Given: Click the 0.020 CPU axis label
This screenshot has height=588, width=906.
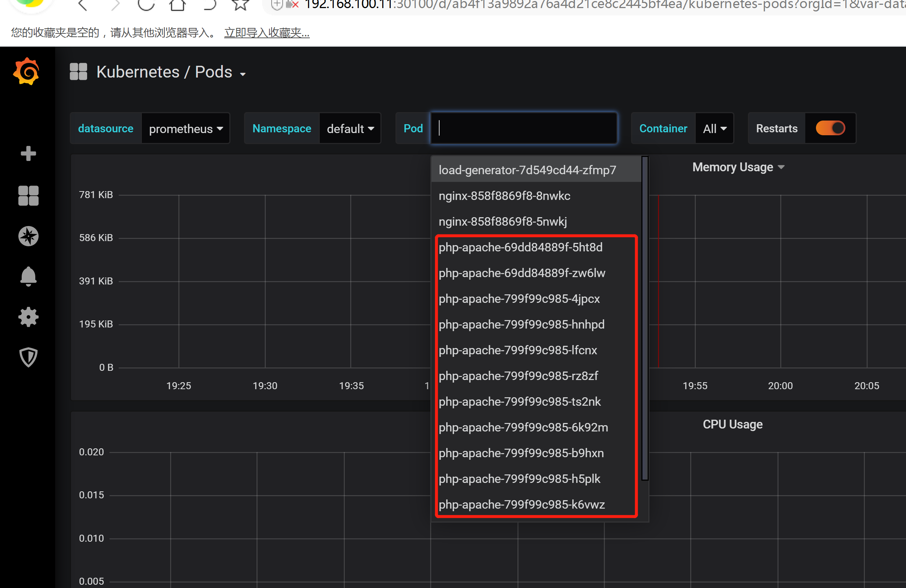Looking at the screenshot, I should (92, 452).
